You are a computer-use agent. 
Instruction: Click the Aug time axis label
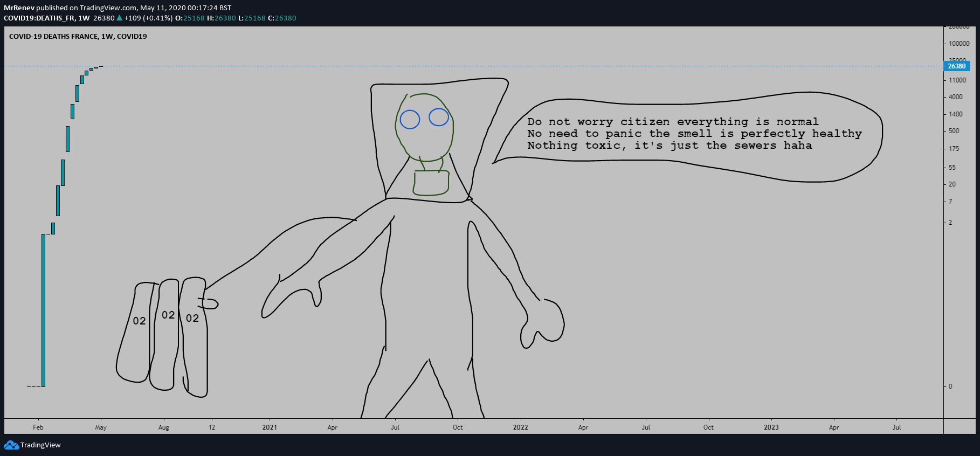pos(164,427)
